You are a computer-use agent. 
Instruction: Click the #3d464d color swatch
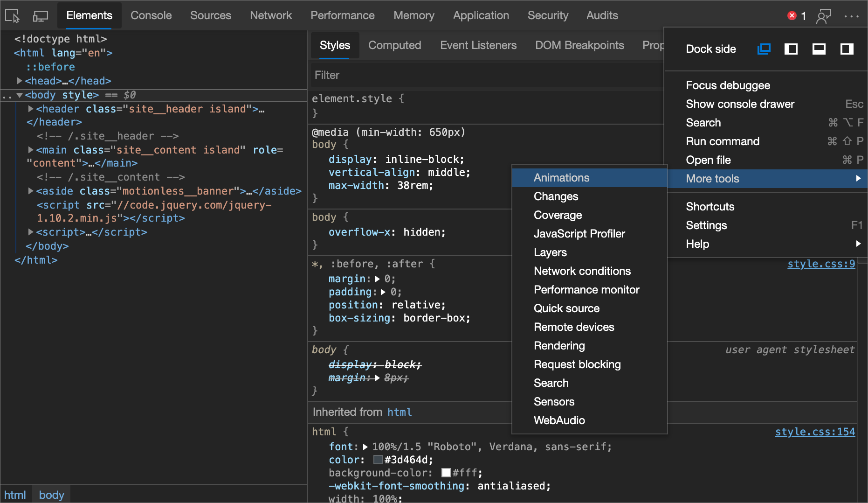(x=378, y=460)
